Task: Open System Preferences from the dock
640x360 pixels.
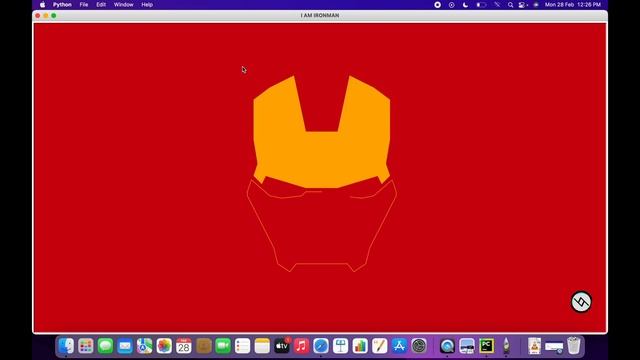Action: coord(419,346)
